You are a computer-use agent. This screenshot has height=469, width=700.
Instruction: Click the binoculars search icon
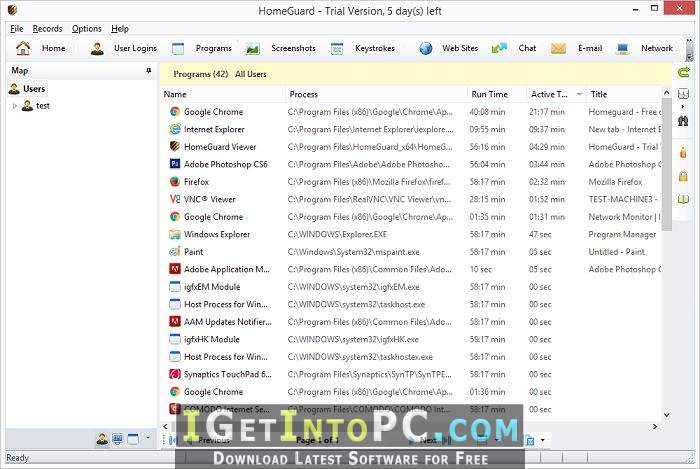coord(683,120)
